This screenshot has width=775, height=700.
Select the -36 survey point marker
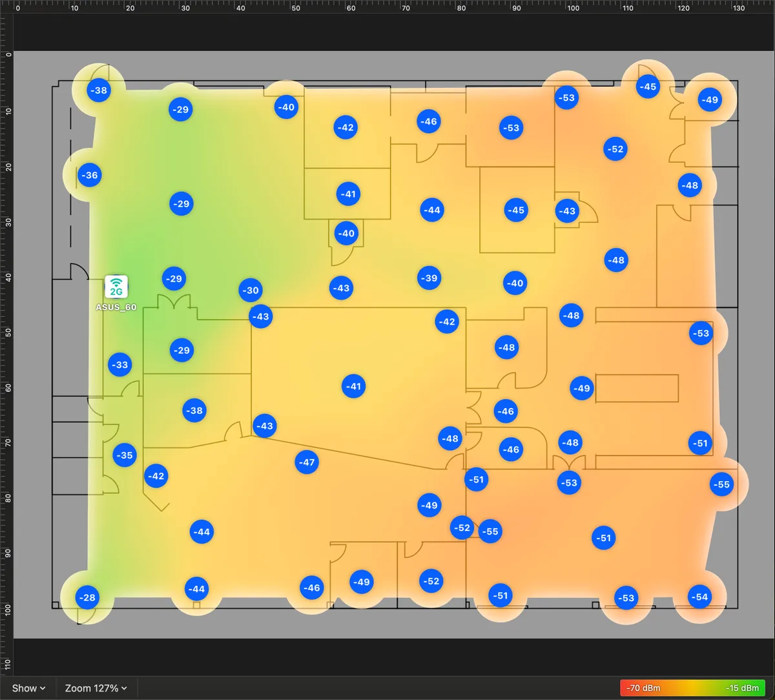[x=90, y=175]
